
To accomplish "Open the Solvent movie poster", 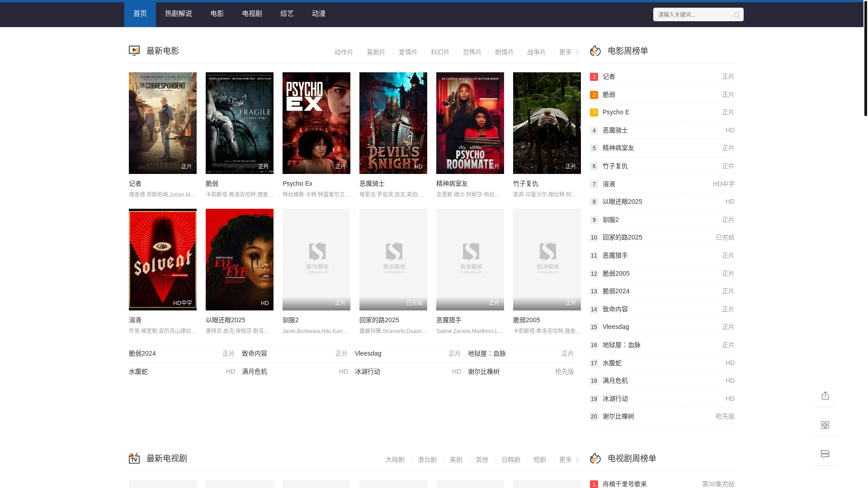I will [x=163, y=259].
